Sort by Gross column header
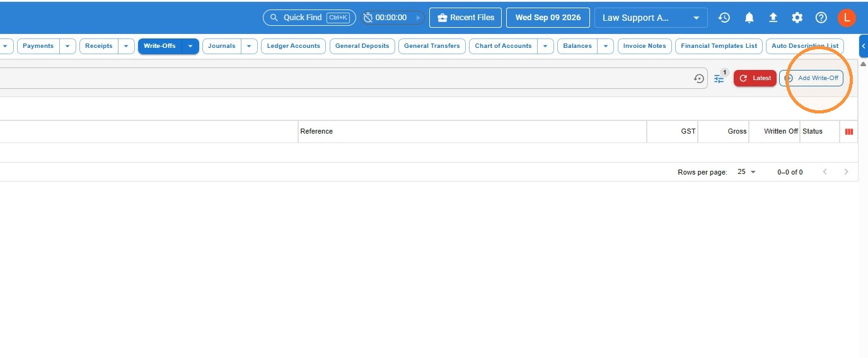The image size is (868, 358). click(x=737, y=131)
